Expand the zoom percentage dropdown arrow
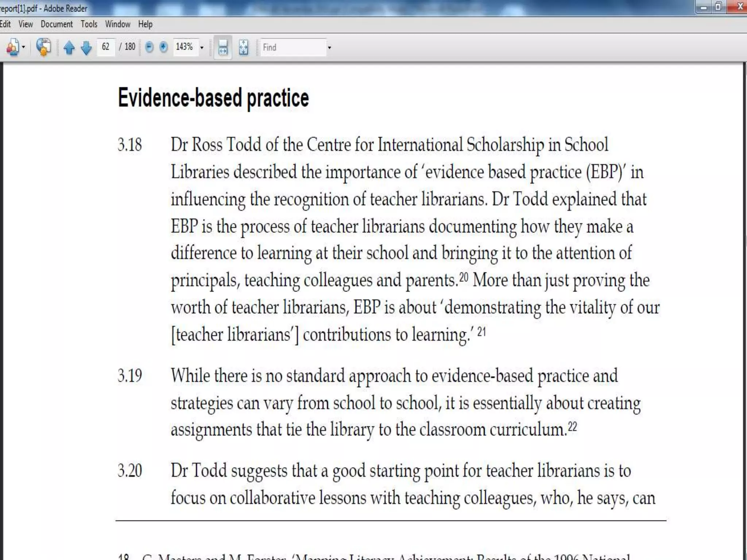Viewport: 747px width, 560px height. (x=202, y=48)
